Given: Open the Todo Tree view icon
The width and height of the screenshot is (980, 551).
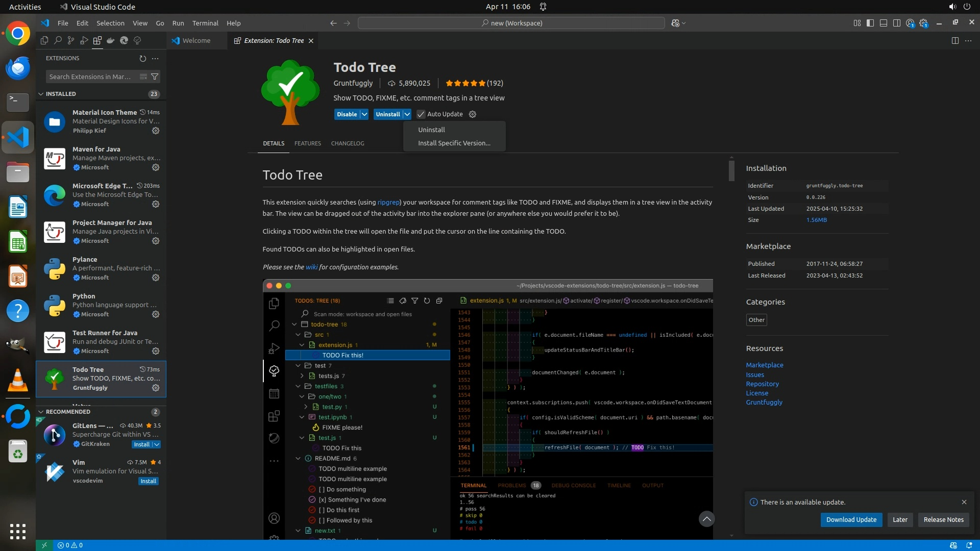Looking at the screenshot, I should tap(137, 40).
